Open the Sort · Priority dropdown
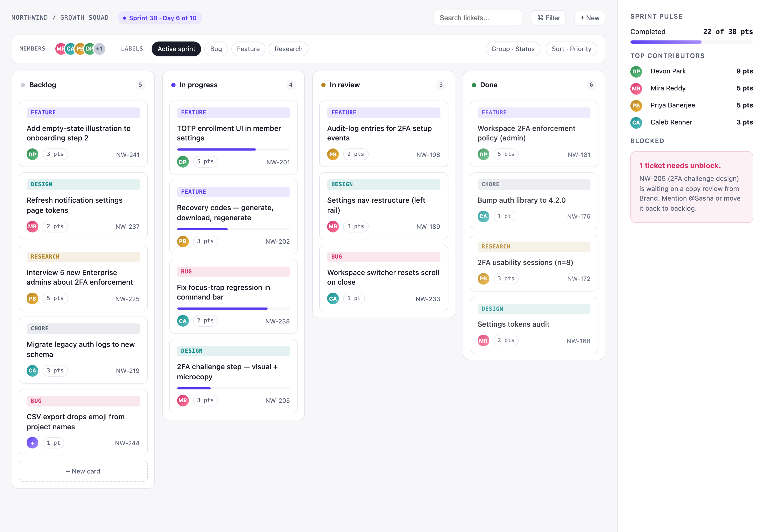 571,49
